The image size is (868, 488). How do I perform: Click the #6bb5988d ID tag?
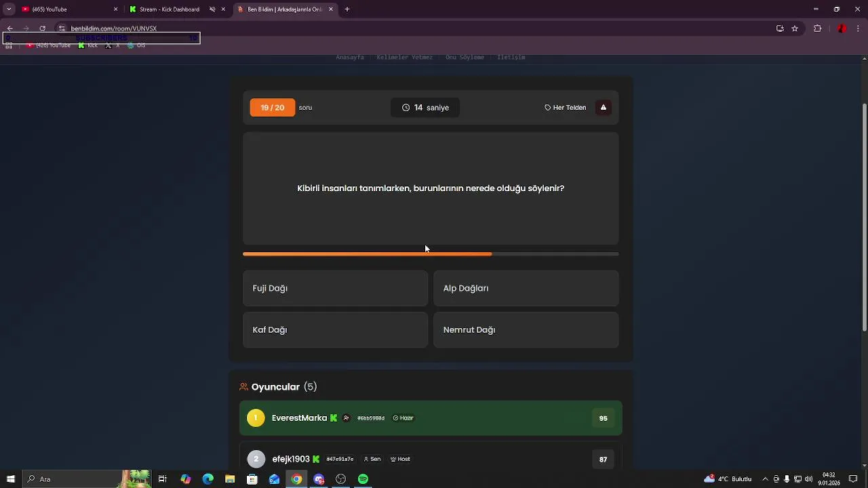coord(370,418)
